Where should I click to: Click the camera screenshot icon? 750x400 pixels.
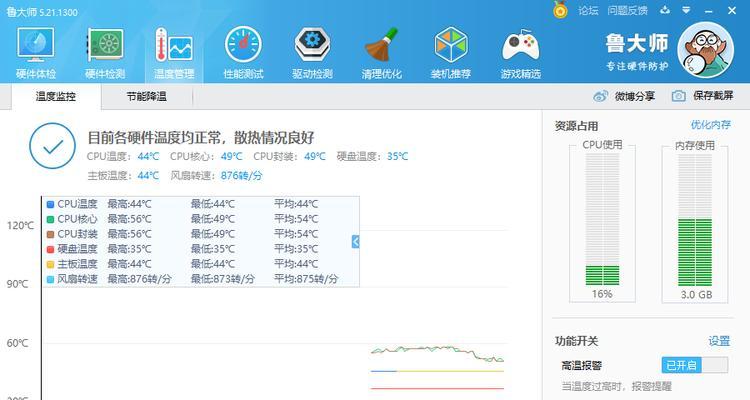pyautogui.click(x=678, y=96)
